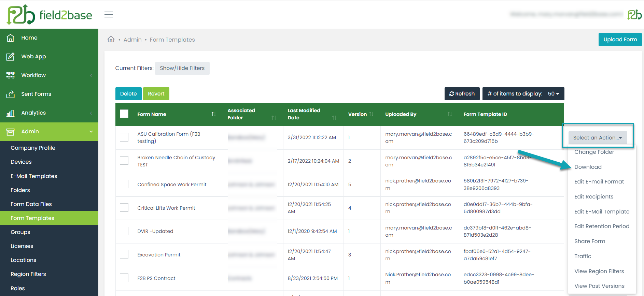Screen dimensions: 644x296
Task: Click the Delete button
Action: (128, 94)
